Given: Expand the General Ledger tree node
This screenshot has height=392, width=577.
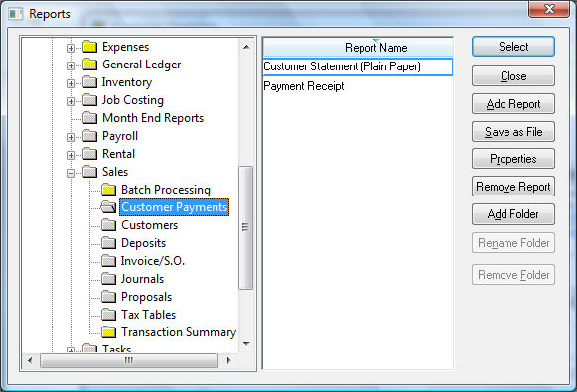Looking at the screenshot, I should point(72,65).
